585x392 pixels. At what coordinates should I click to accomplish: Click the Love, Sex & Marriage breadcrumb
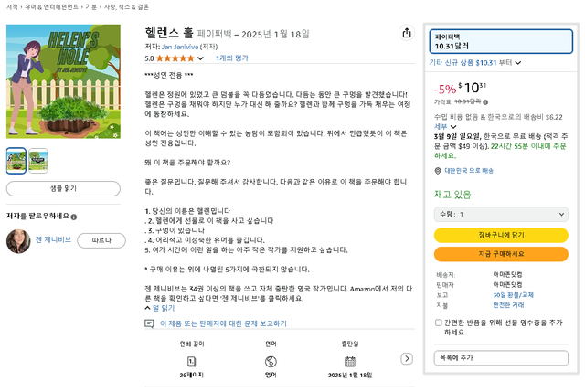click(126, 7)
